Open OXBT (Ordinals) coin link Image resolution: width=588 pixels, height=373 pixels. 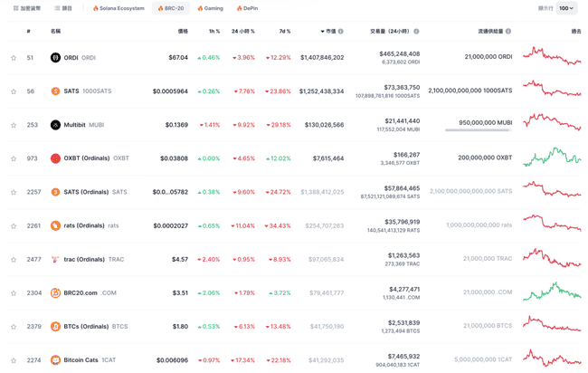tap(97, 158)
